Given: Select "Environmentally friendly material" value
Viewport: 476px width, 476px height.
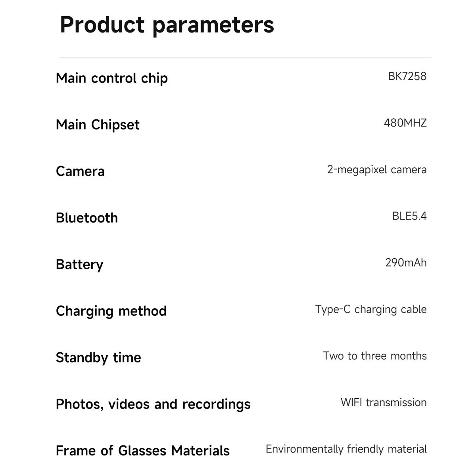Looking at the screenshot, I should [x=346, y=449].
